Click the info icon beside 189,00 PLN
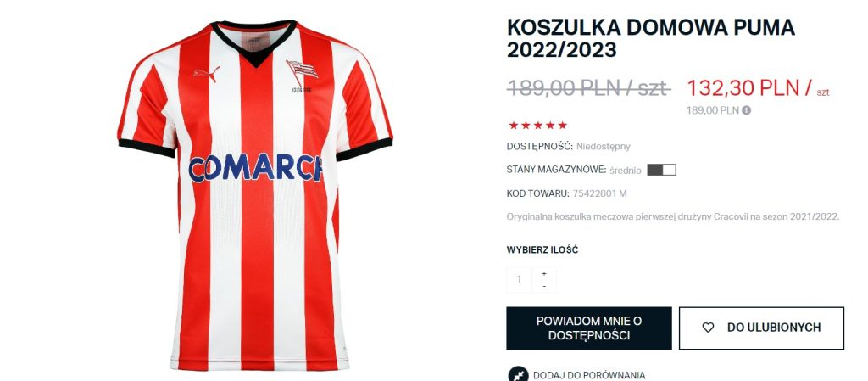The height and width of the screenshot is (381, 868). click(x=746, y=110)
